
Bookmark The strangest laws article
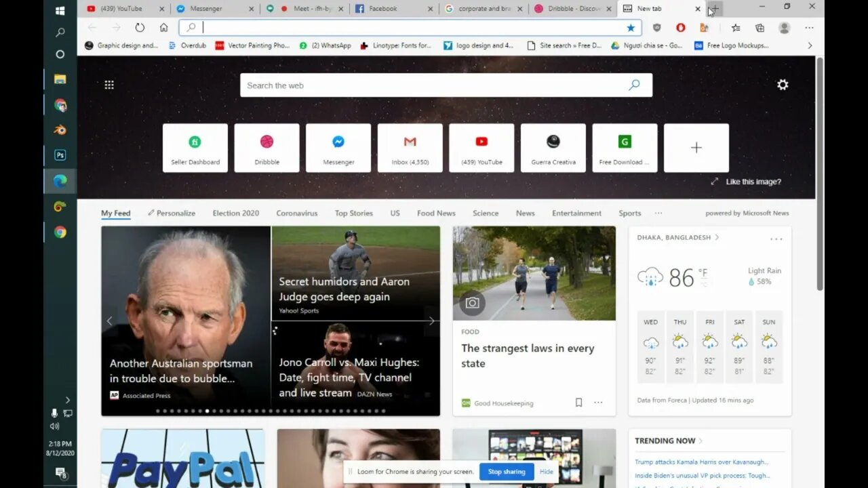pyautogui.click(x=578, y=403)
